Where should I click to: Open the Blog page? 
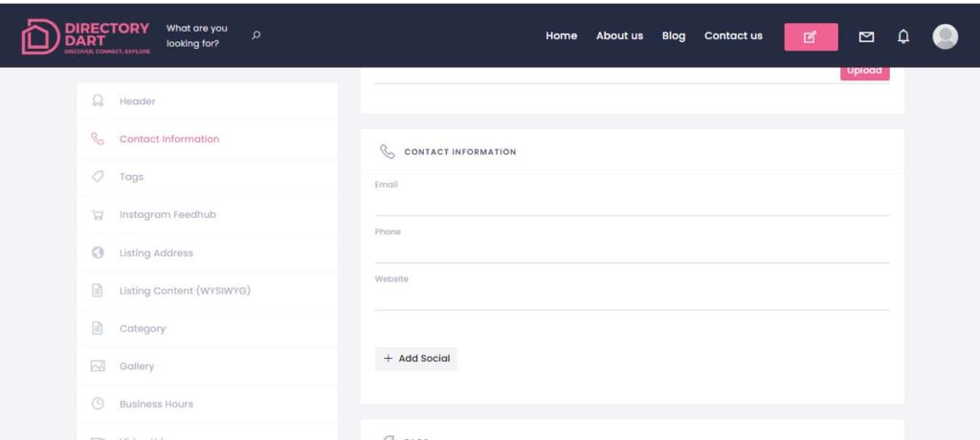[674, 35]
